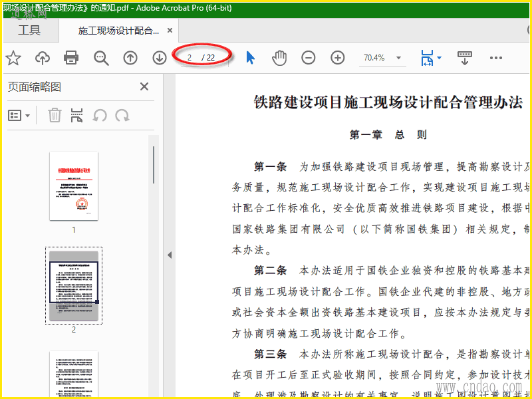Open the find text magnifier tool

[101, 58]
